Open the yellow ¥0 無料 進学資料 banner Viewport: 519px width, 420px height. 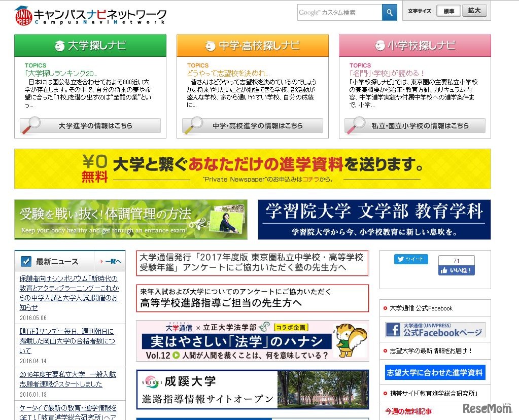coord(253,169)
